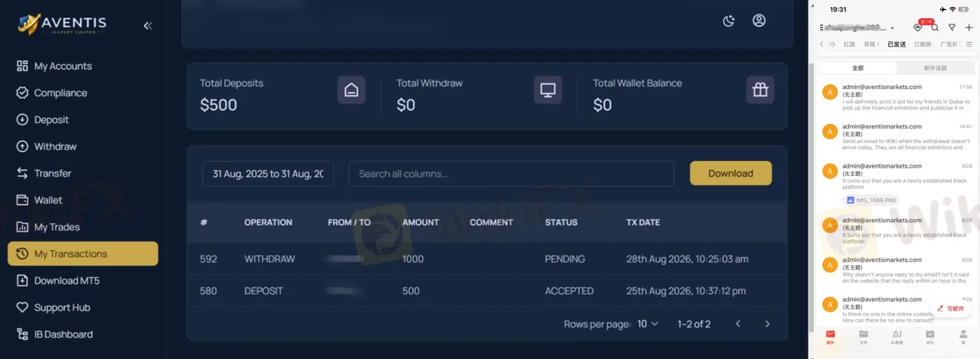Select the 已发送 mail folder tab
Screen dimensions: 980x359
897,44
